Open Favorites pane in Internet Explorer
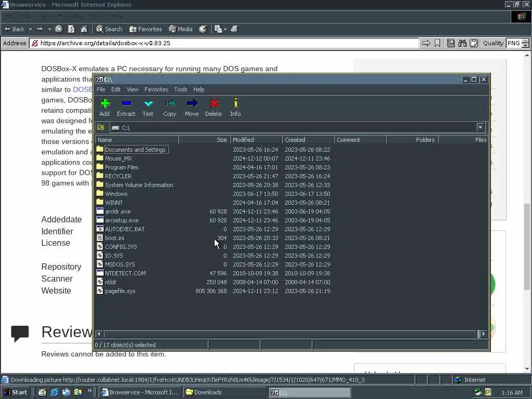 pyautogui.click(x=145, y=29)
